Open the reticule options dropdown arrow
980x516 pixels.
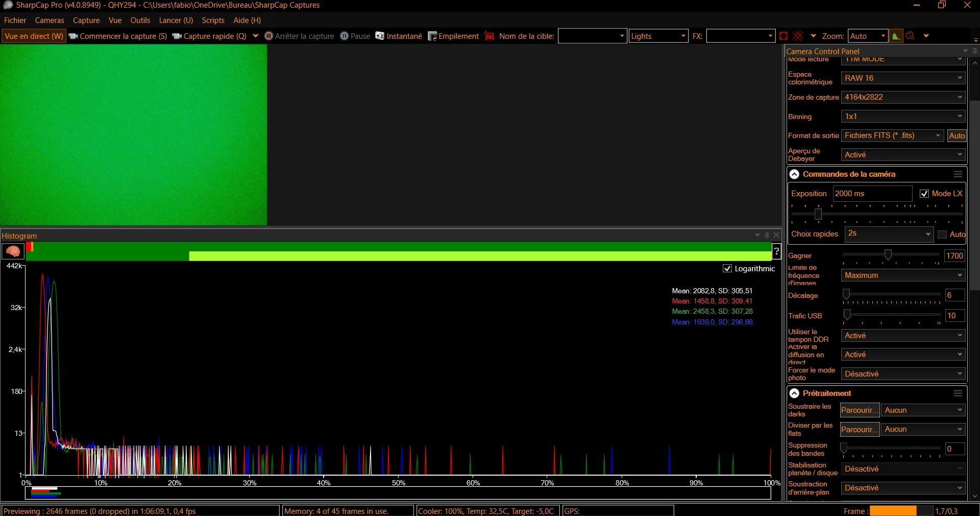[813, 36]
